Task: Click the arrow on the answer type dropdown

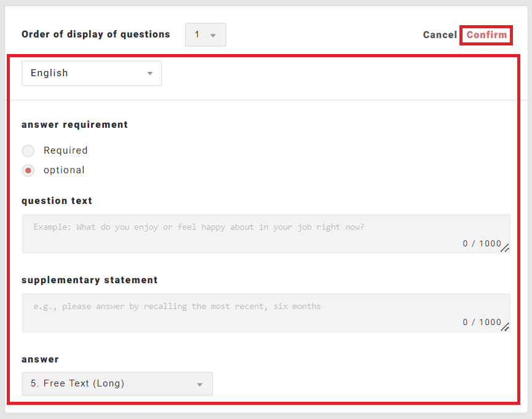Action: coord(199,385)
